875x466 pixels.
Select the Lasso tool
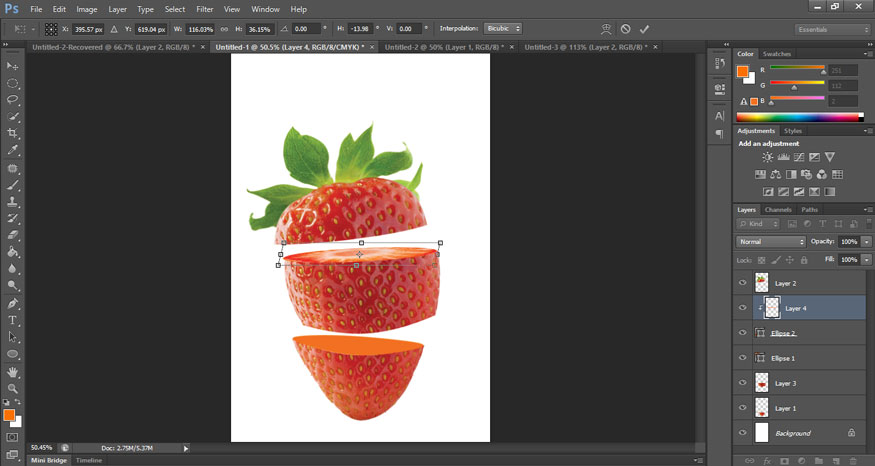tap(13, 99)
